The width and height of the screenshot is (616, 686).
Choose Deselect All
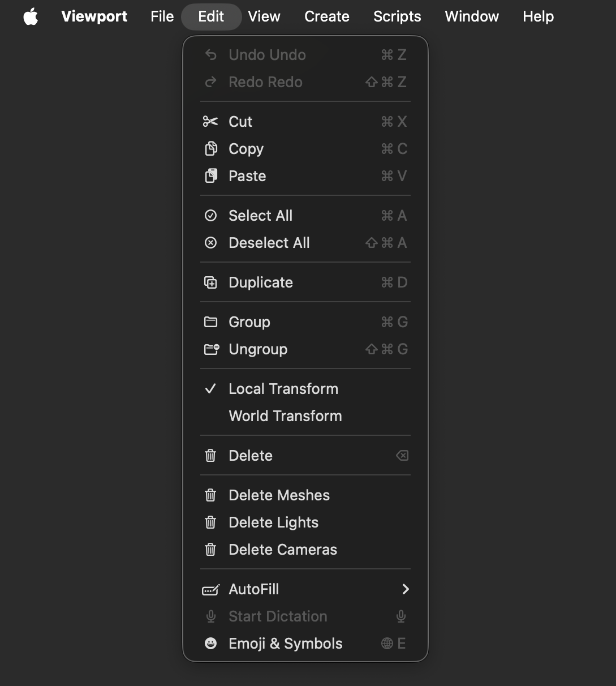click(305, 243)
